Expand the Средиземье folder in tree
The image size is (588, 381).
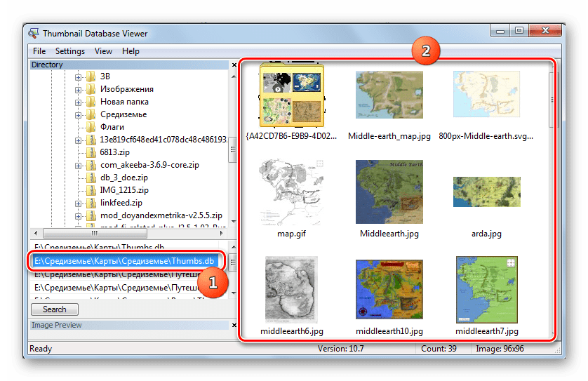pyautogui.click(x=79, y=115)
